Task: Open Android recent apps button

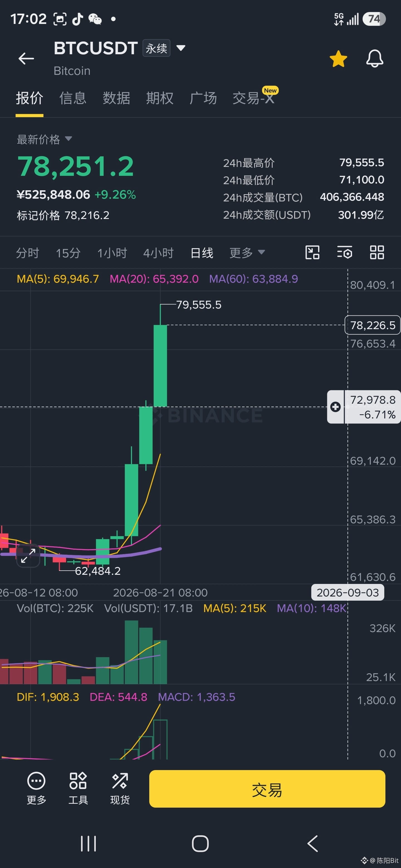Action: point(88,844)
